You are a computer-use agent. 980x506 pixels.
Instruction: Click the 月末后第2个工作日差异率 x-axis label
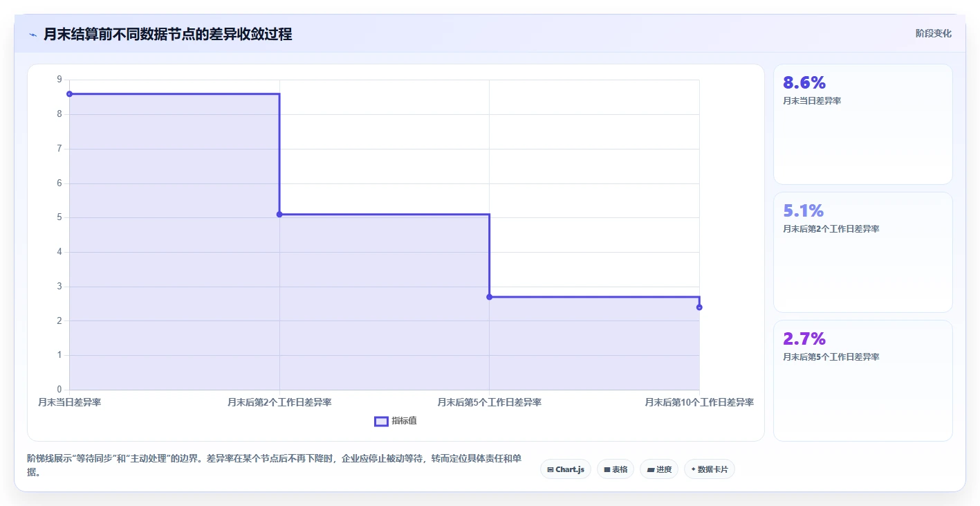tap(279, 402)
